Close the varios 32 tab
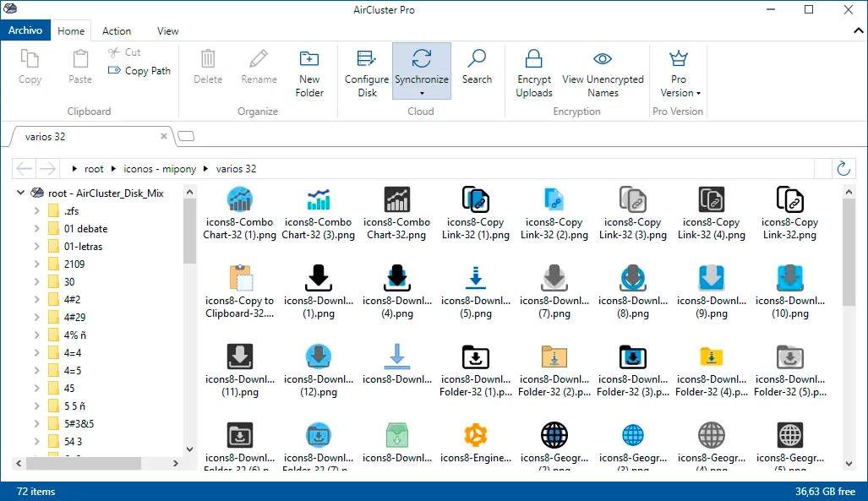Viewport: 868px width, 501px height. (x=164, y=136)
